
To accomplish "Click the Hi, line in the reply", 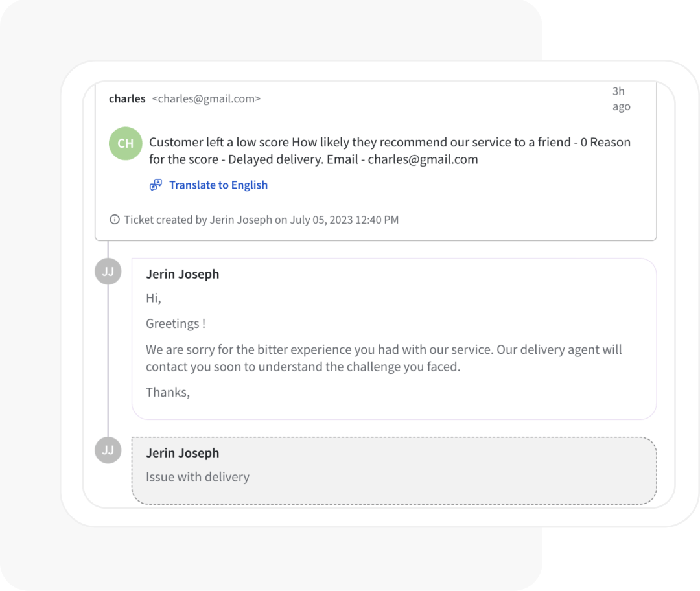I will click(x=154, y=298).
